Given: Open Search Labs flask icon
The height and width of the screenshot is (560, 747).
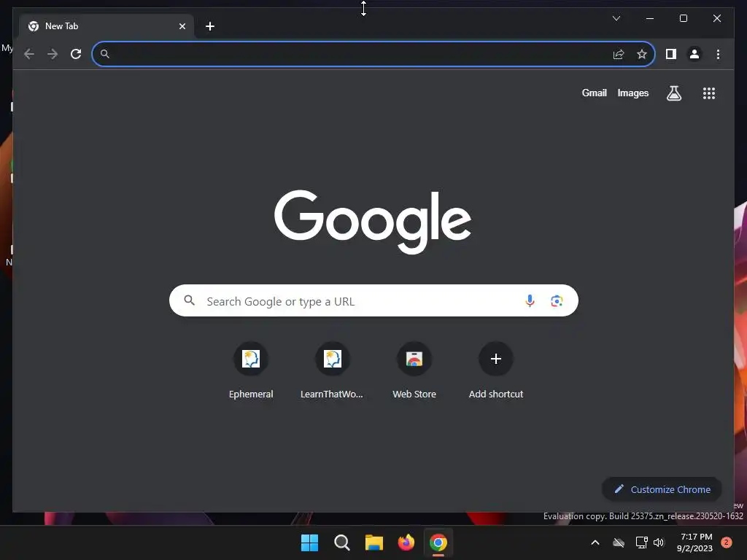Looking at the screenshot, I should pos(673,93).
